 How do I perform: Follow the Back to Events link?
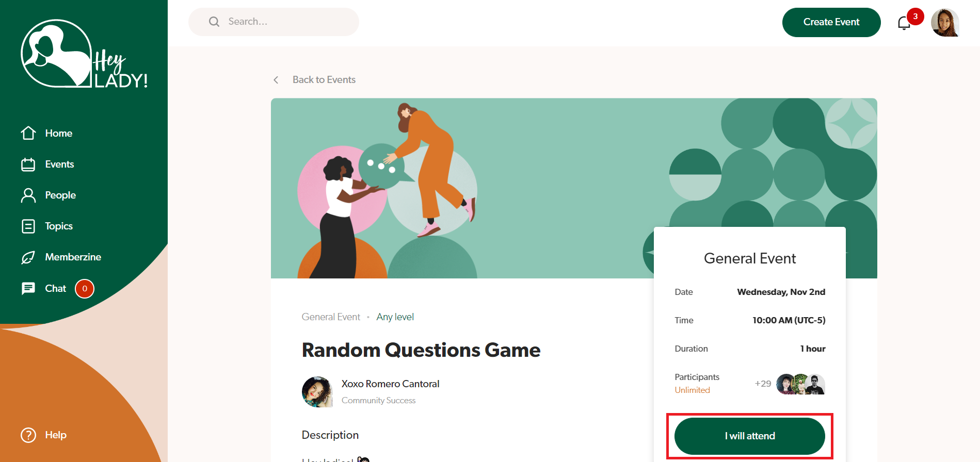coord(324,80)
